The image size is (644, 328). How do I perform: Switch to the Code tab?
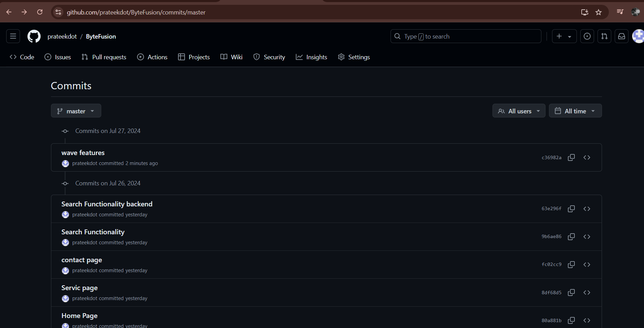coord(22,57)
